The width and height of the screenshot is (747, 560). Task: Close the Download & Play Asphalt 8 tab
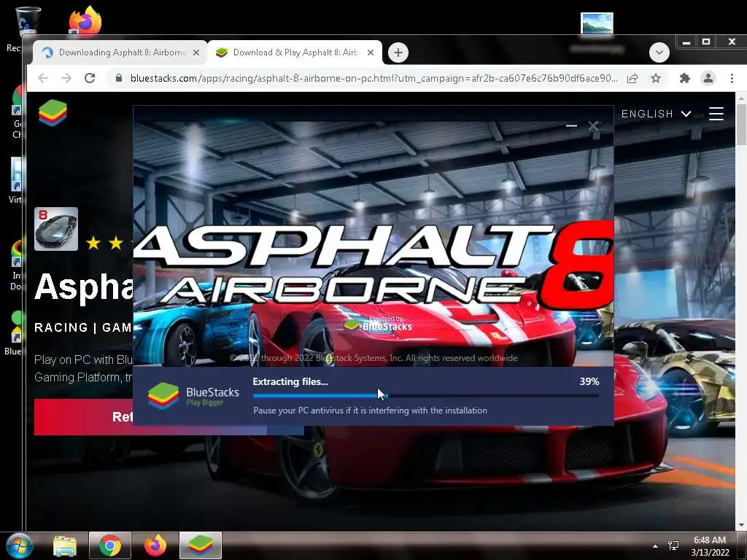[371, 52]
